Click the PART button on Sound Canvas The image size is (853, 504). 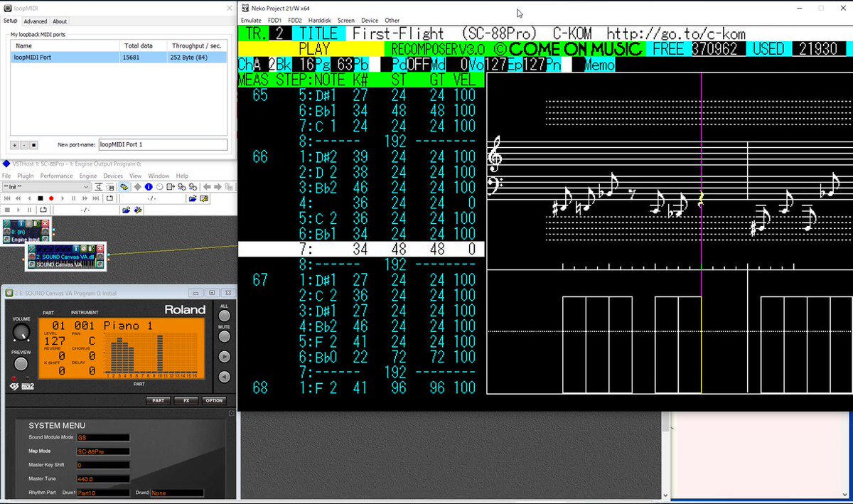click(x=158, y=400)
